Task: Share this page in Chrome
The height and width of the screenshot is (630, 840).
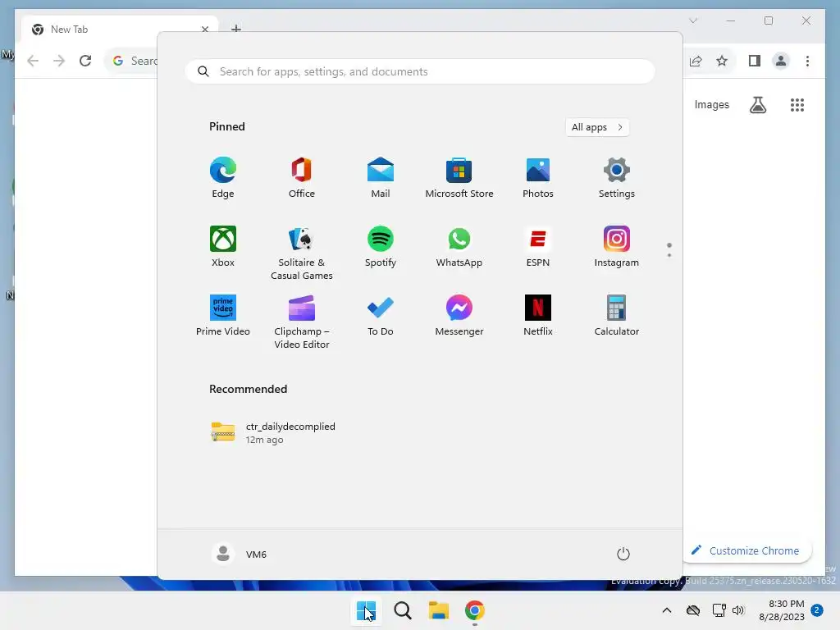Action: [696, 61]
